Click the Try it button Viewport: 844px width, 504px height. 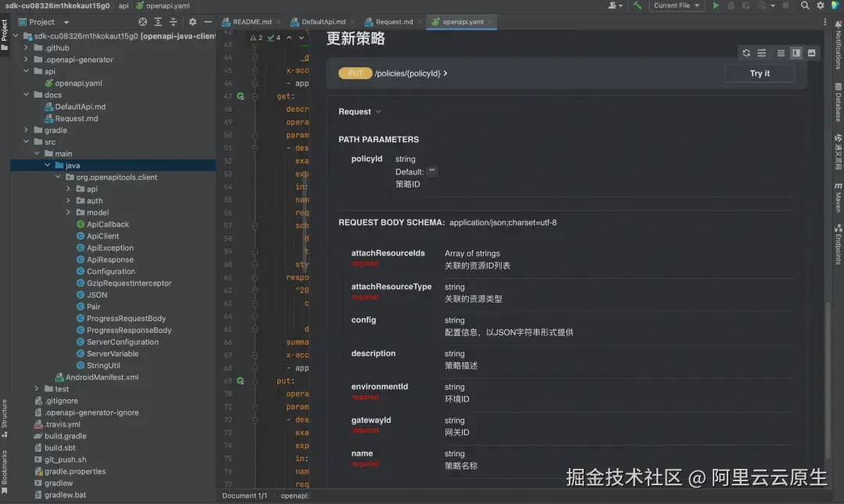click(759, 73)
